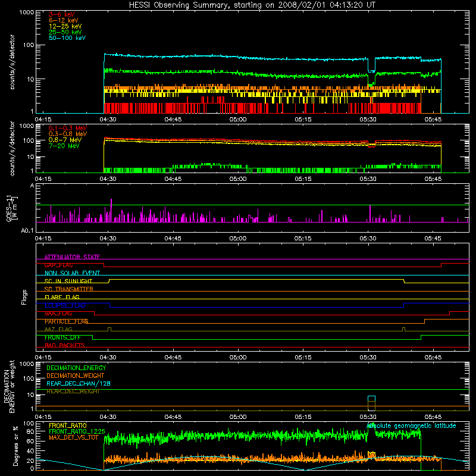
Task: Click counts/s/detector axis title of keV panel
Action: [x=12, y=62]
